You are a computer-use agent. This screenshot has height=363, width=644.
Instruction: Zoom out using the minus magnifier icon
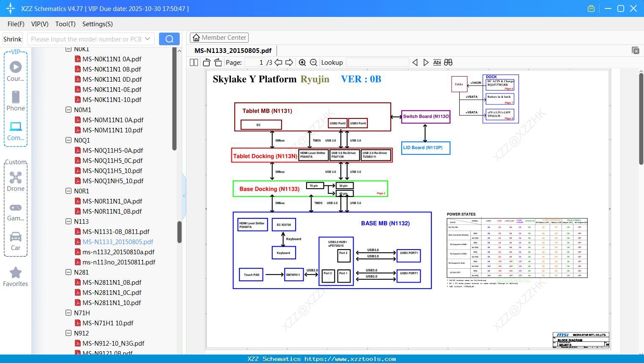[314, 62]
